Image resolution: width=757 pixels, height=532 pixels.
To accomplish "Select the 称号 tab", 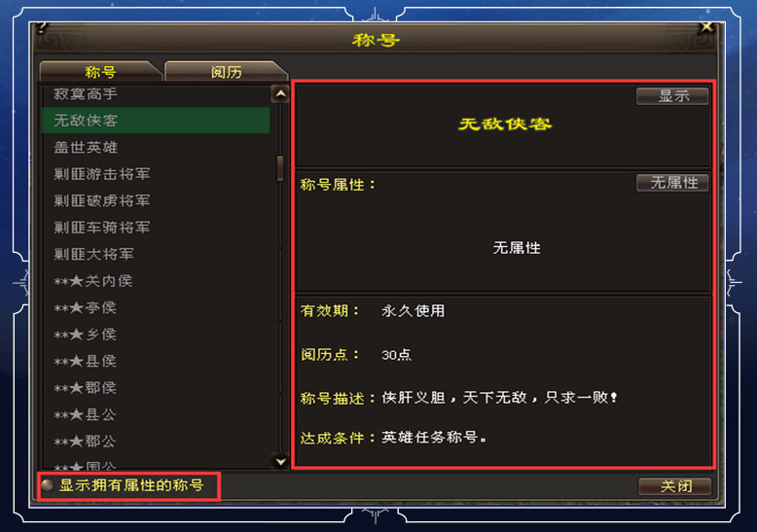I will coord(101,71).
